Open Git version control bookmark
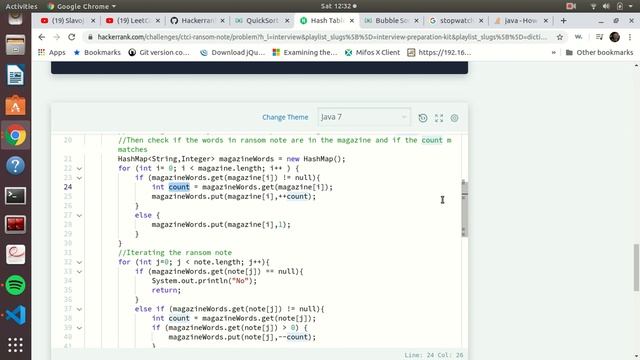Viewport: 640px width, 360px height. tap(159, 52)
